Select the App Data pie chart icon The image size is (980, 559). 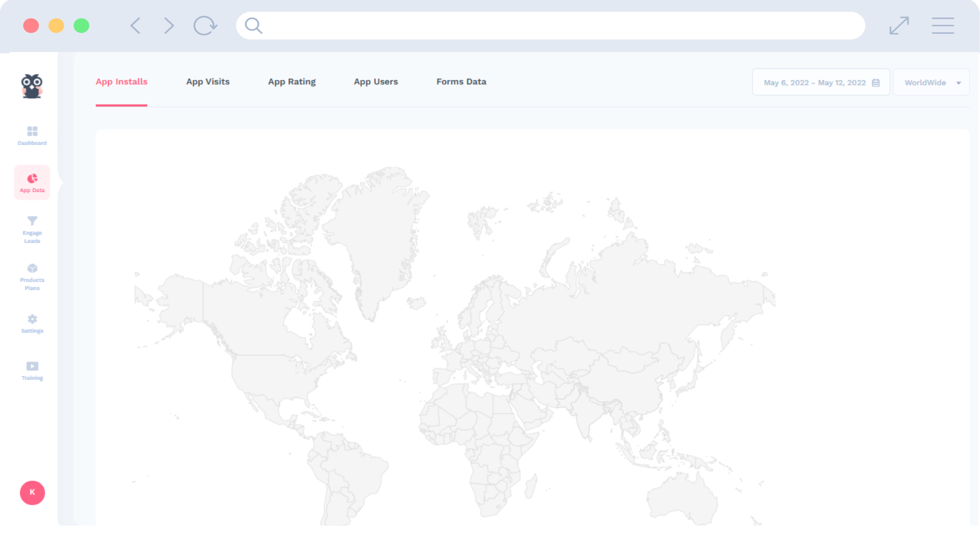[x=32, y=179]
